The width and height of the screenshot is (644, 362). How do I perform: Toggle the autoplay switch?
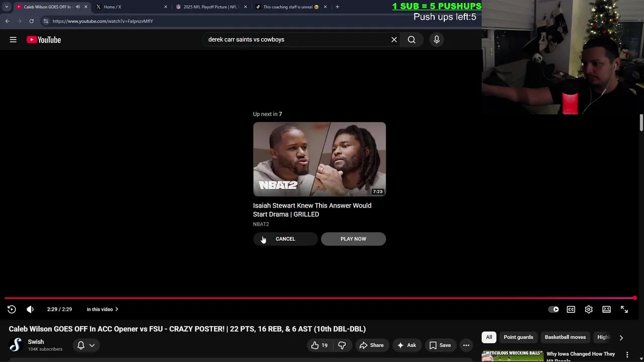[x=553, y=309]
